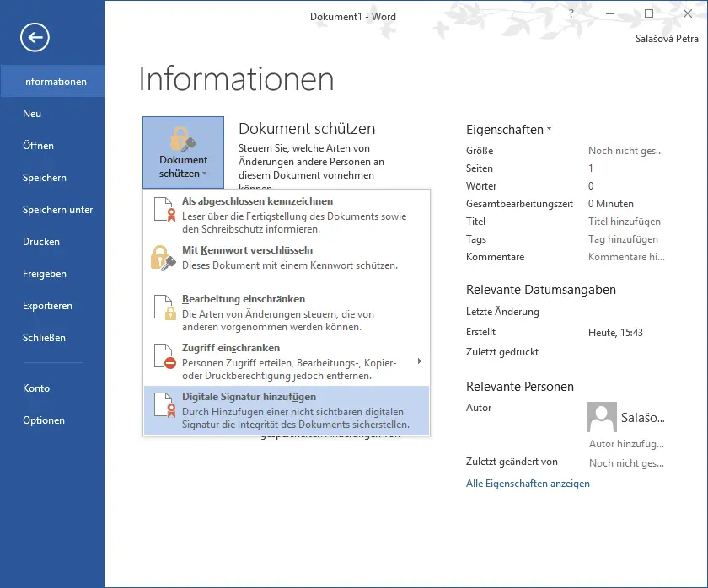
Task: Go back with the circled arrow icon
Action: [x=35, y=37]
